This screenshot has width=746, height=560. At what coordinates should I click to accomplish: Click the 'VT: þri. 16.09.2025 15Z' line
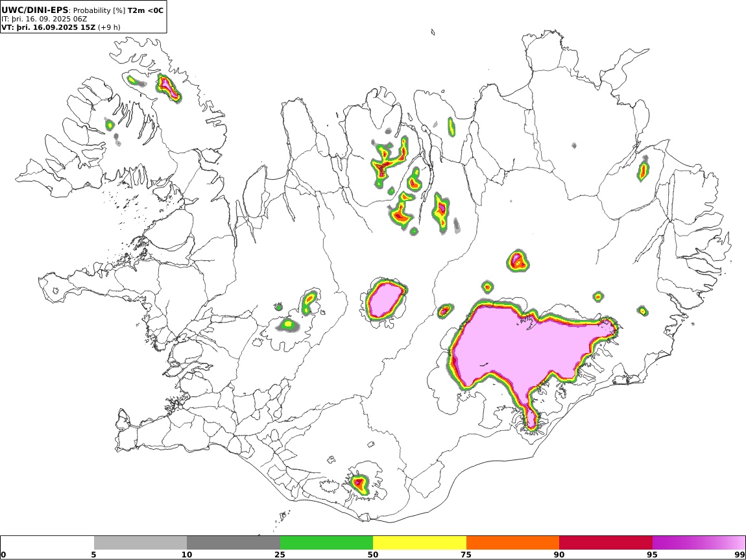[49, 27]
